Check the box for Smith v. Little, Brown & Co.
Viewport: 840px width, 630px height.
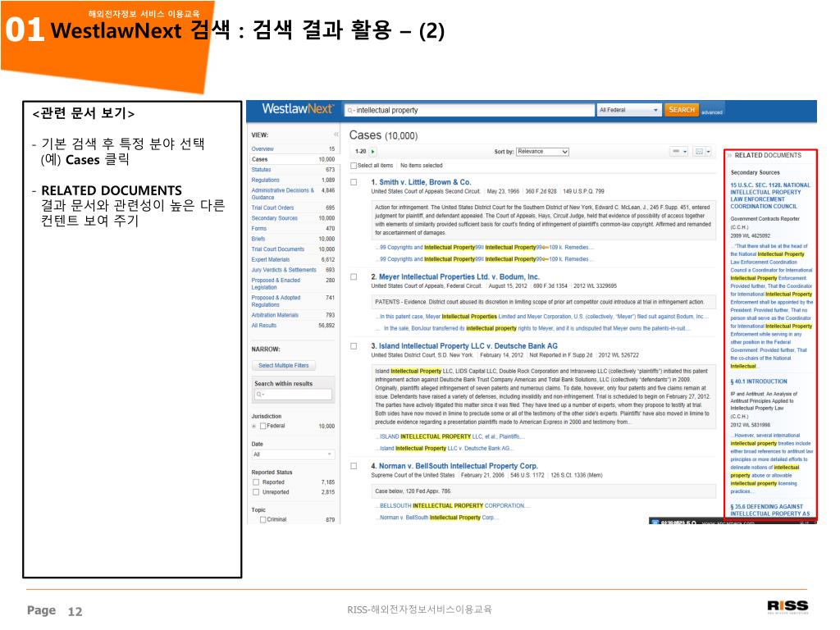click(x=354, y=182)
